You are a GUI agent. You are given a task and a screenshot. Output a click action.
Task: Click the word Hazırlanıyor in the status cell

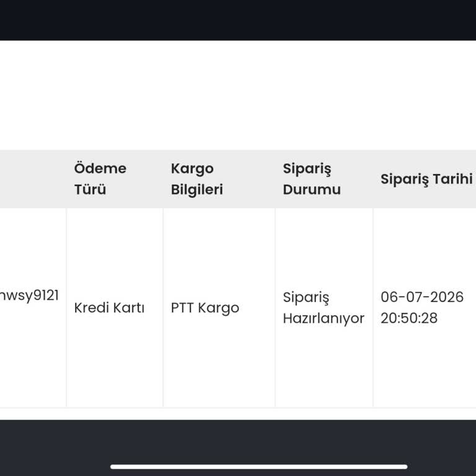[324, 319]
